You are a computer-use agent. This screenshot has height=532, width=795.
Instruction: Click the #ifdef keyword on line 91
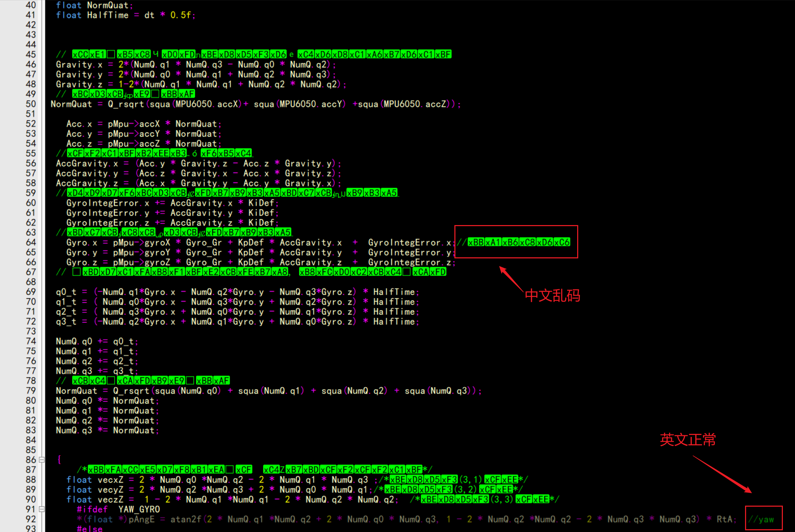tap(92, 509)
